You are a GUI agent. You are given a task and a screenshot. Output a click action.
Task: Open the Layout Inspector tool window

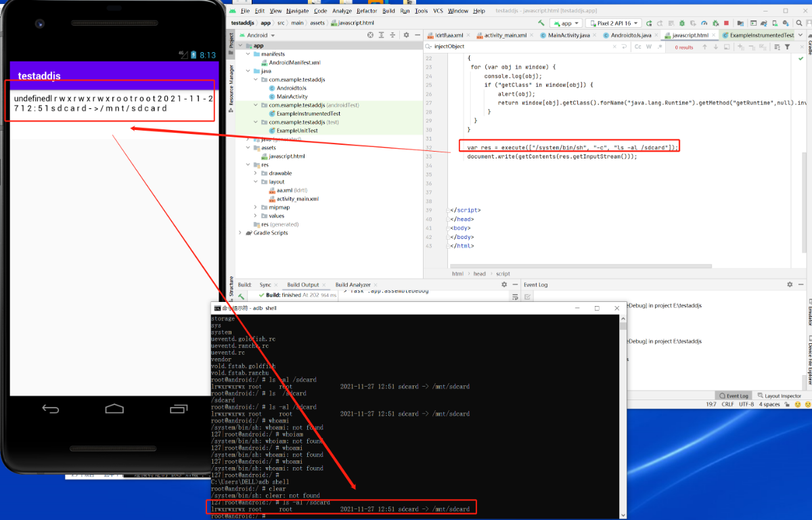779,395
